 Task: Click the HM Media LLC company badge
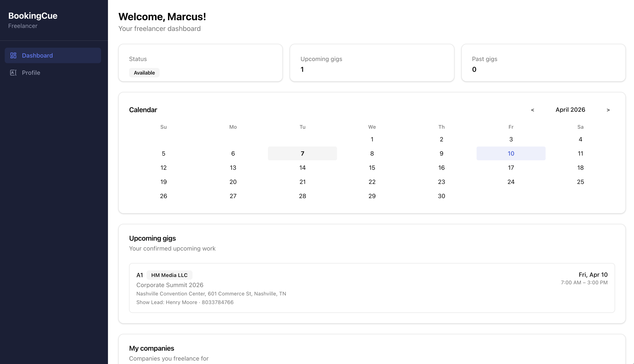[x=169, y=275]
